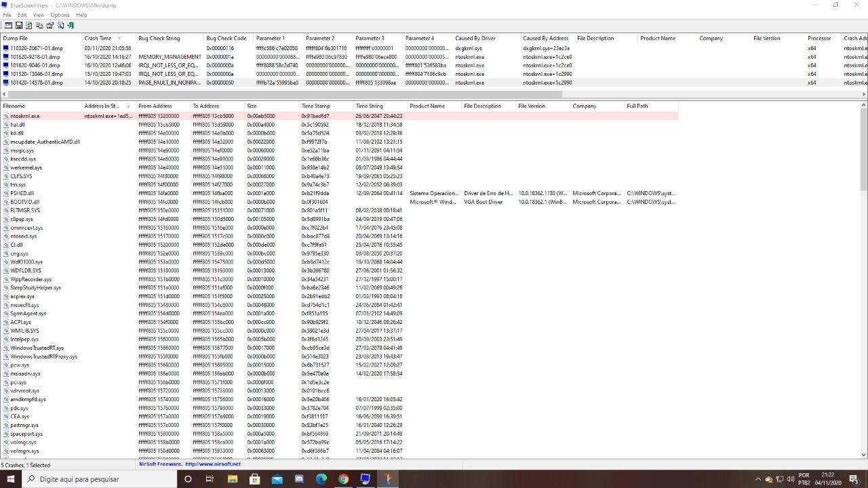Image resolution: width=868 pixels, height=488 pixels.
Task: Open the Help menu
Action: click(81, 15)
